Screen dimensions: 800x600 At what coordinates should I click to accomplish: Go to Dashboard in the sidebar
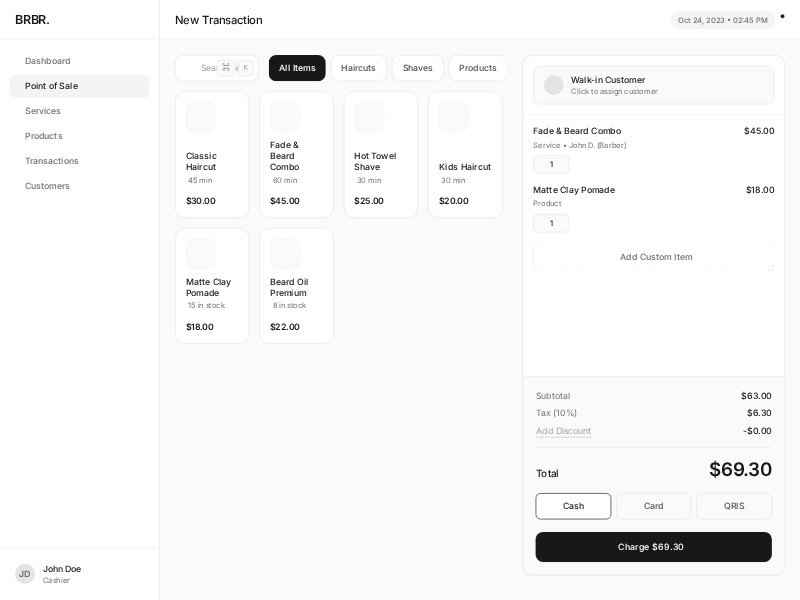point(48,61)
